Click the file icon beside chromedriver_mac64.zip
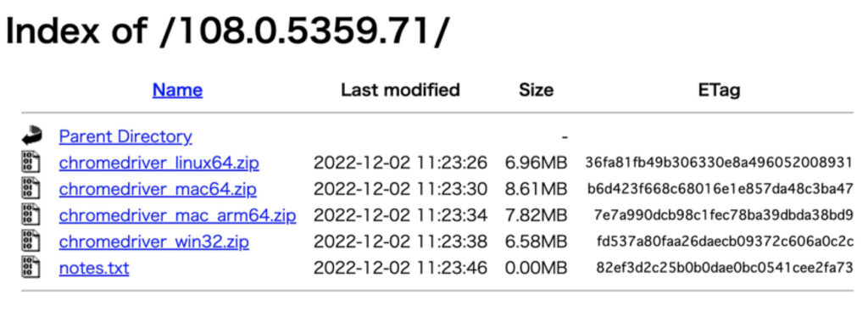 click(31, 189)
